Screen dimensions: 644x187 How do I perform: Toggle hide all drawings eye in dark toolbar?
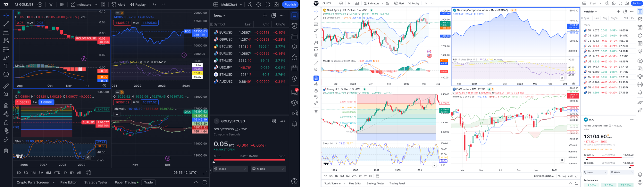click(x=6, y=131)
